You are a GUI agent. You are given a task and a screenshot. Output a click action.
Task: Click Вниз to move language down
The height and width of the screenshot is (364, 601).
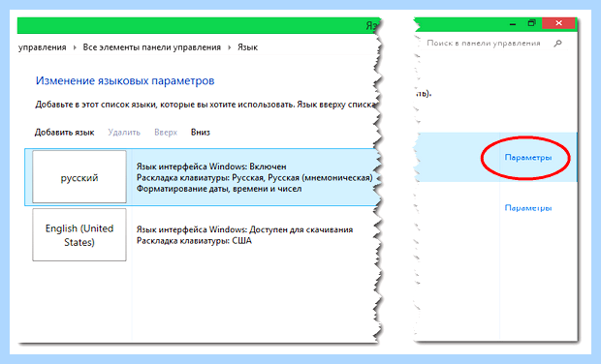point(201,132)
